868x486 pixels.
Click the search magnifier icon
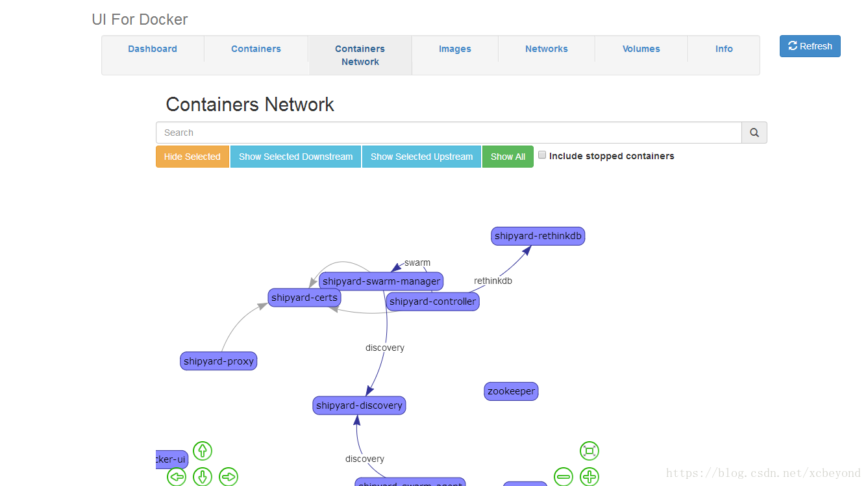click(754, 132)
